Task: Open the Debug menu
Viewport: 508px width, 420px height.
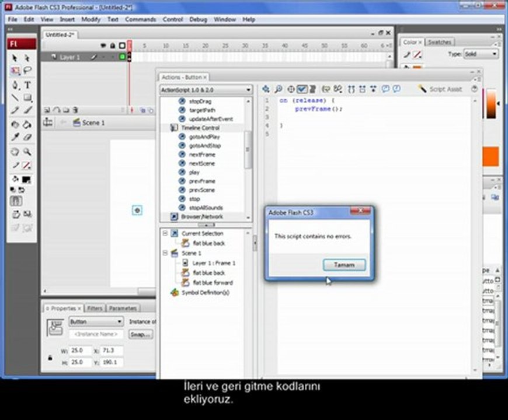Action: click(x=198, y=19)
